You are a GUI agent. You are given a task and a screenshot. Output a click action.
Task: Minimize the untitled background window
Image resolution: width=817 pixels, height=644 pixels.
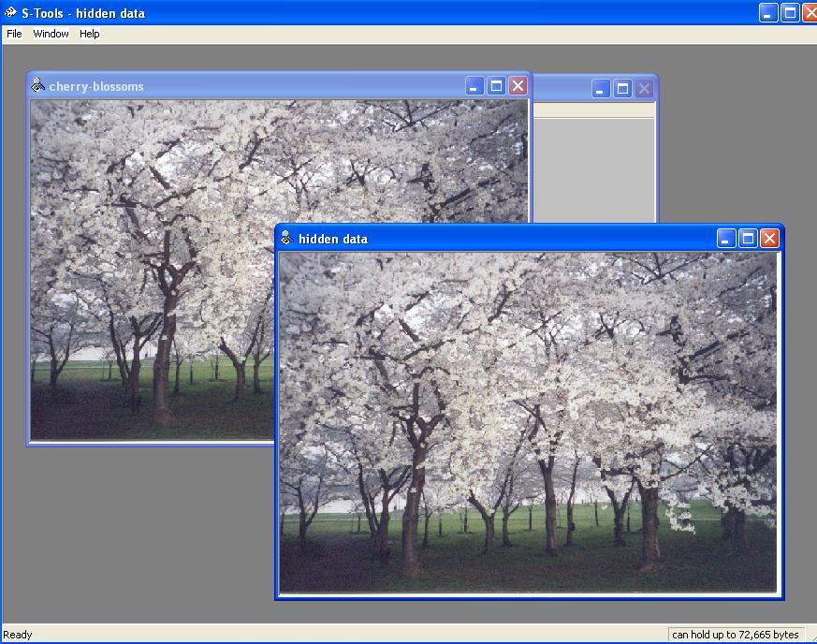point(601,89)
